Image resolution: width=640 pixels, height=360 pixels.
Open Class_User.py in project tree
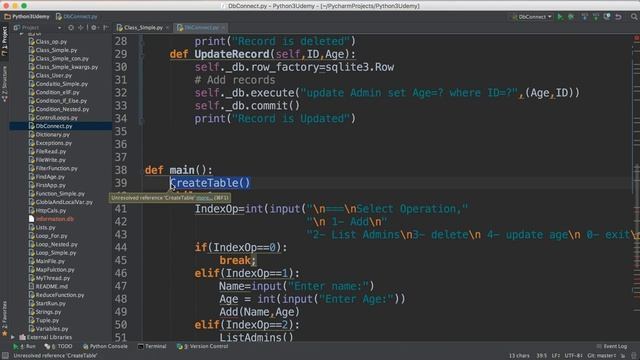[53, 76]
